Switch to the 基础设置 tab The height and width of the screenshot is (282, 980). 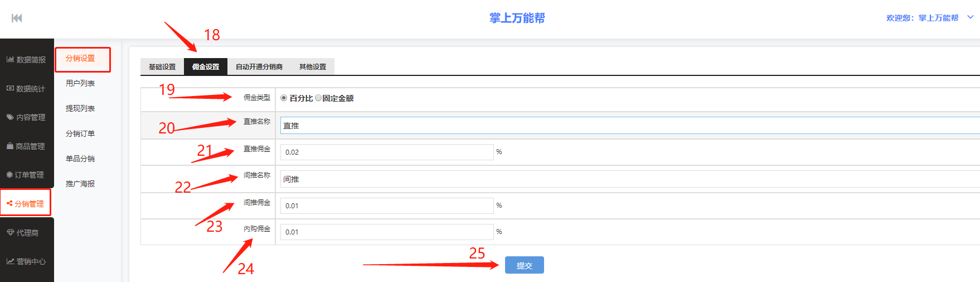(x=162, y=66)
